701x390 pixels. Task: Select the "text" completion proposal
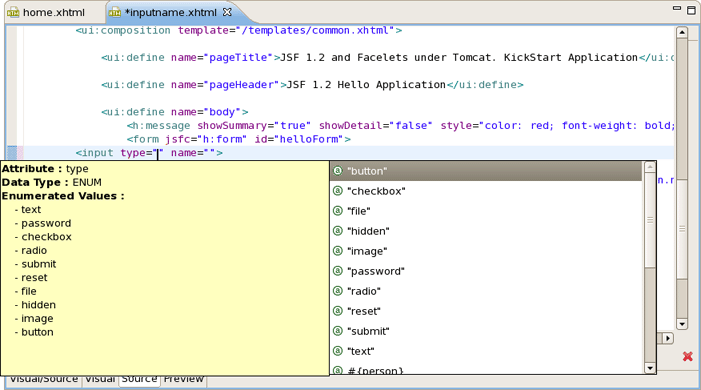[486, 351]
